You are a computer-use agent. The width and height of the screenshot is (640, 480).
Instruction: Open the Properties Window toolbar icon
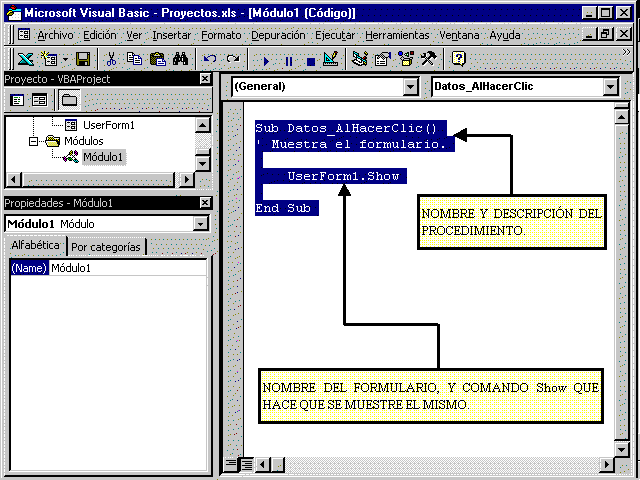click(382, 60)
